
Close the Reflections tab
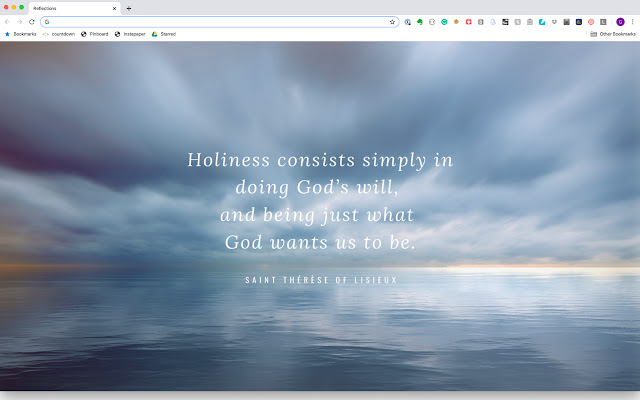click(114, 8)
